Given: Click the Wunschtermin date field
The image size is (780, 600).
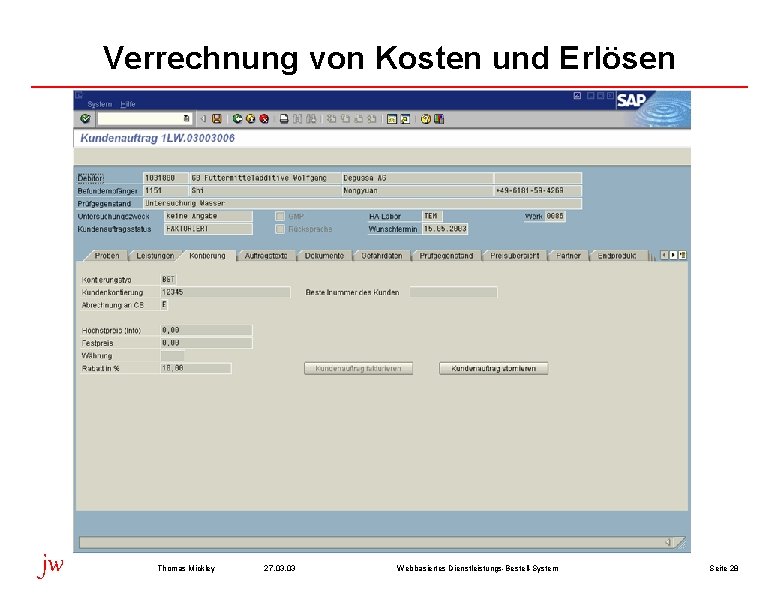Looking at the screenshot, I should pyautogui.click(x=445, y=229).
